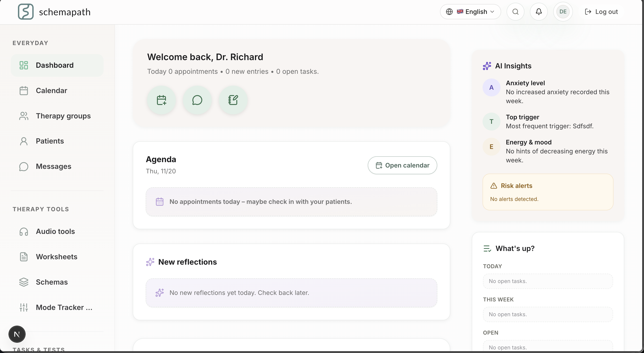Click the search icon in the top bar
The image size is (644, 353).
(515, 11)
